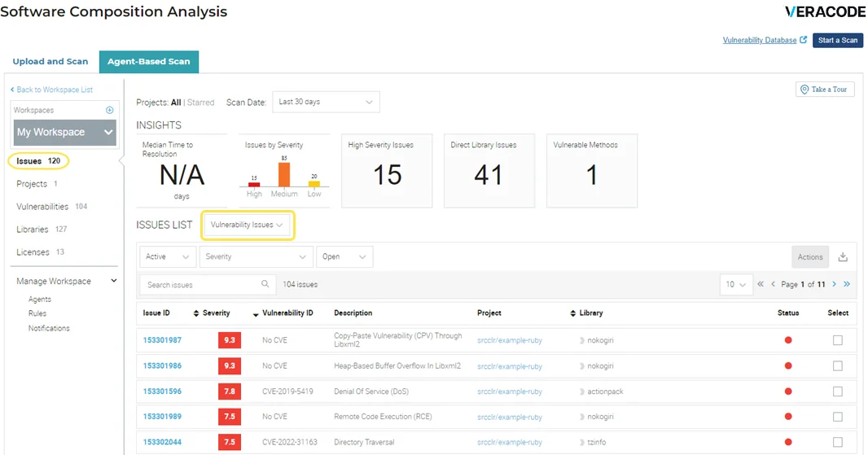Click red status dot for issue 153301987

pyautogui.click(x=788, y=340)
